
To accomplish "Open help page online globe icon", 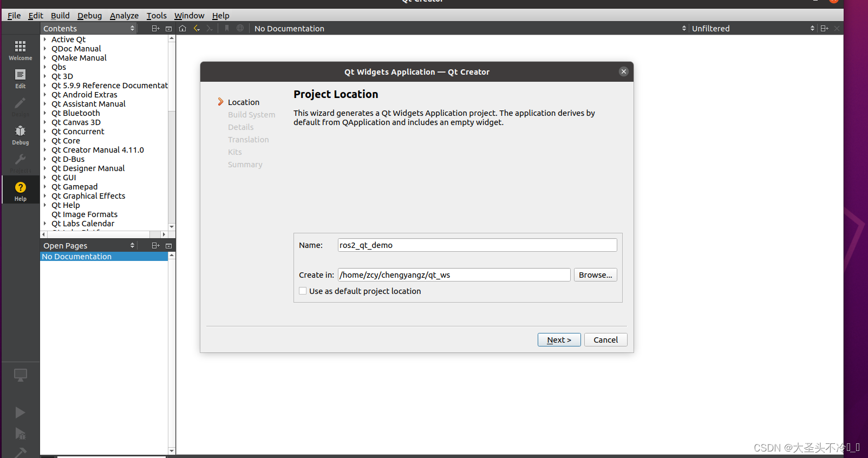I will (240, 28).
